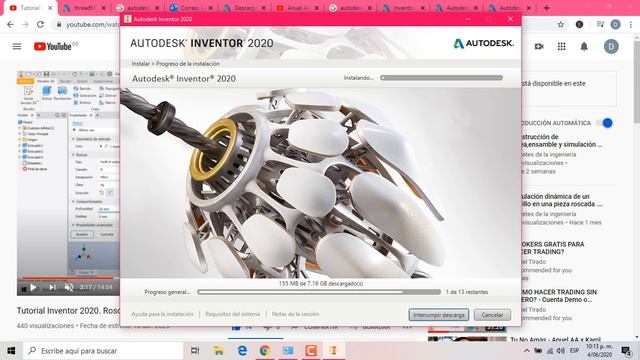Click Windows search box Escribe aquí para buscar
The height and width of the screenshot is (360, 640).
tap(103, 351)
